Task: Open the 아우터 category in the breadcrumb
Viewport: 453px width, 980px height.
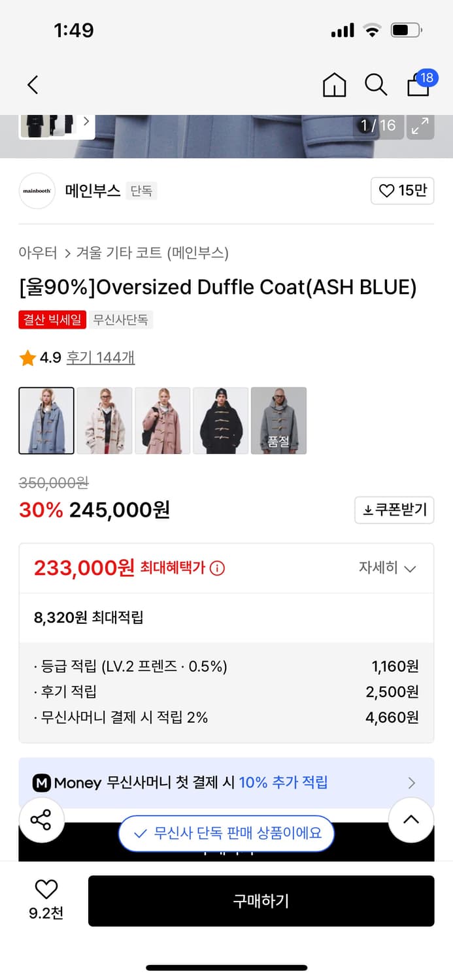Action: pos(32,253)
